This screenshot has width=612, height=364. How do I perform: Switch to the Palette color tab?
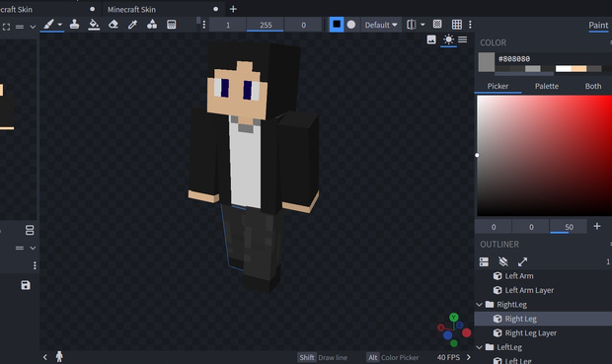[547, 86]
